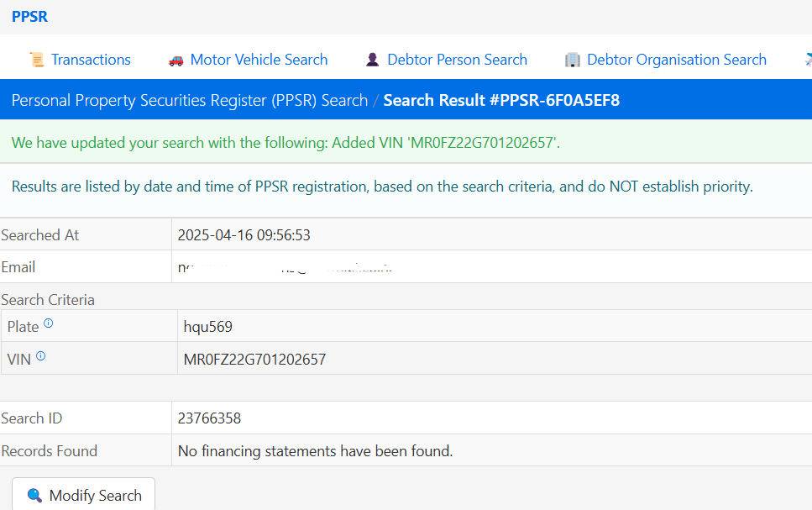Image resolution: width=812 pixels, height=510 pixels.
Task: Click the 'Results are listed by date' notice
Action: coord(382,187)
